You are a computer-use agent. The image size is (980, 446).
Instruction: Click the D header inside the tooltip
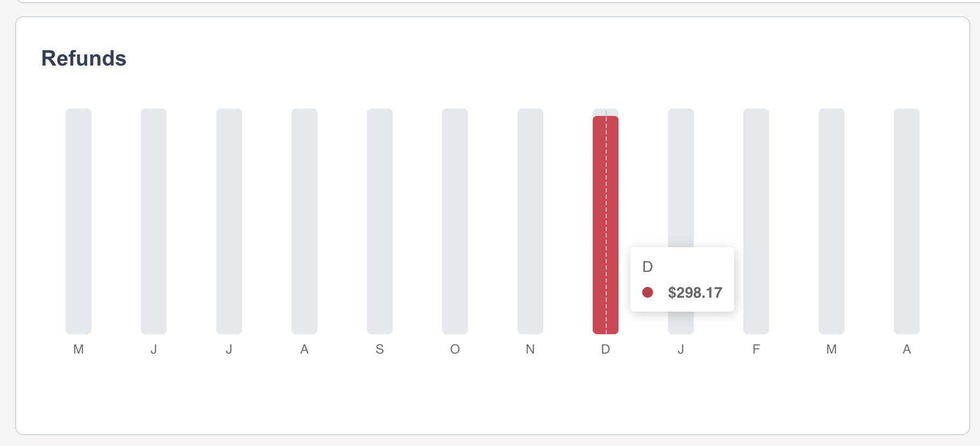[x=648, y=267]
